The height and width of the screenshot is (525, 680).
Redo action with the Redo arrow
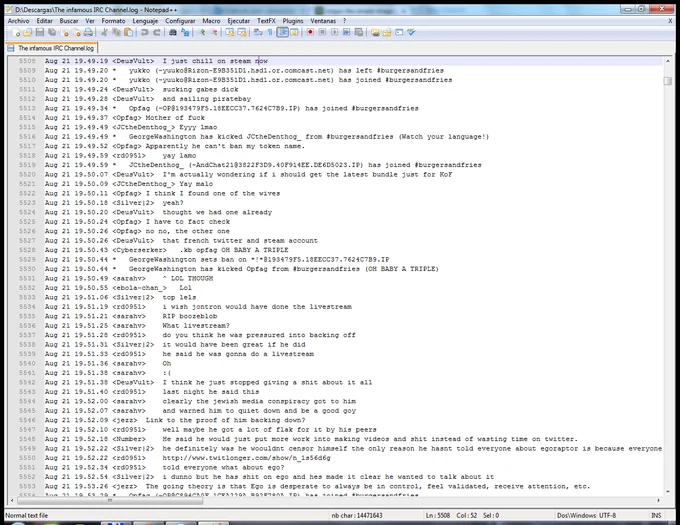coord(157,32)
